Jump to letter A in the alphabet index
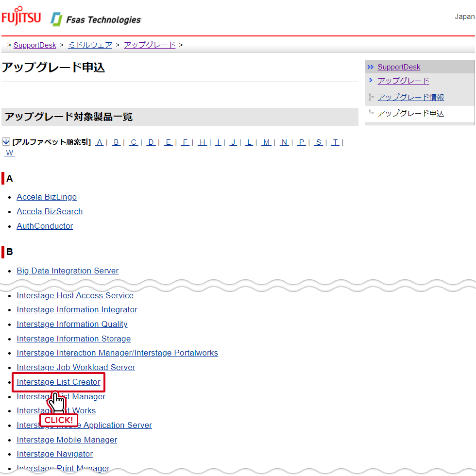476x476 pixels. [99, 142]
